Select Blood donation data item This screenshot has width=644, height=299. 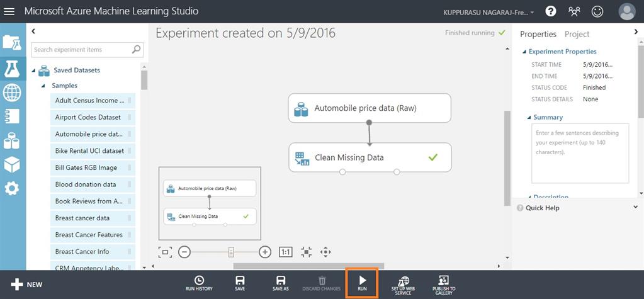(93, 184)
